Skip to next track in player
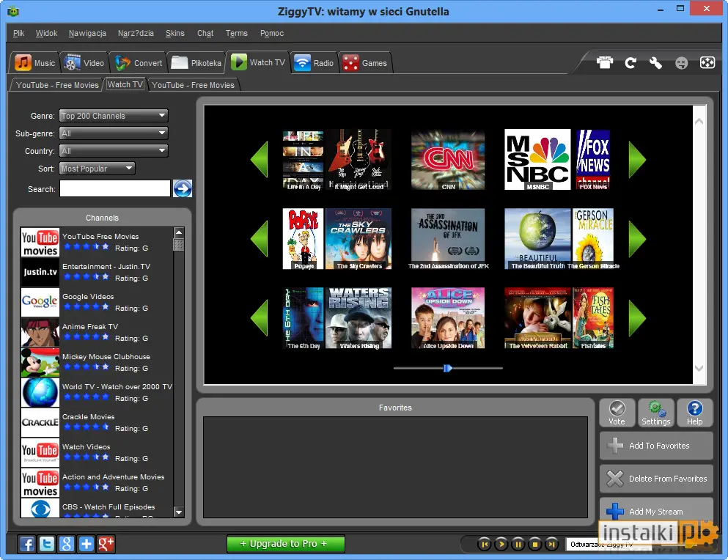 [x=551, y=544]
